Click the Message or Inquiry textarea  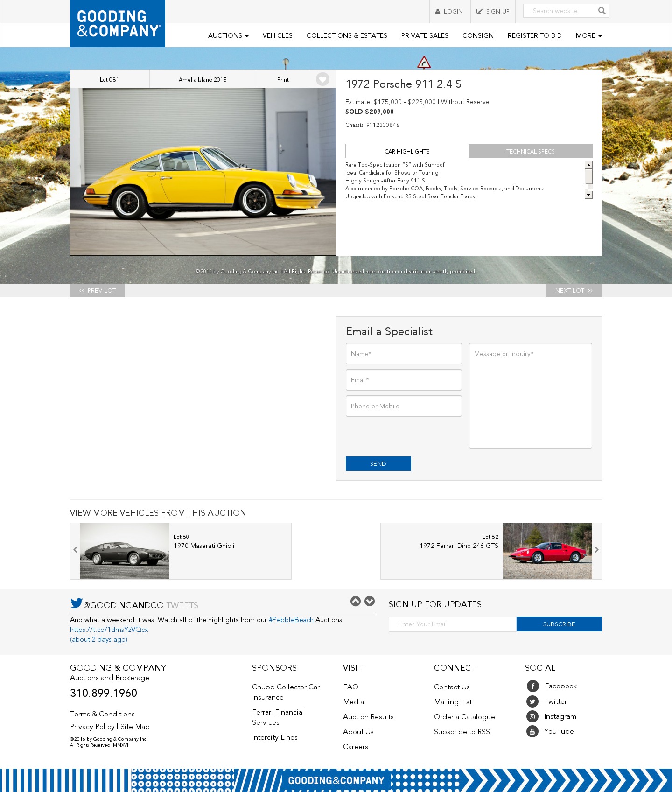[531, 396]
